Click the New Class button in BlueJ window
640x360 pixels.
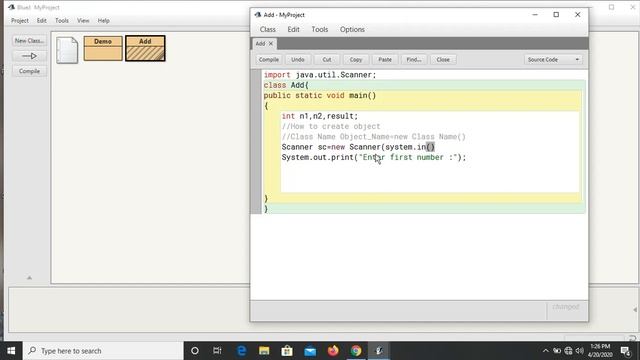(29, 41)
